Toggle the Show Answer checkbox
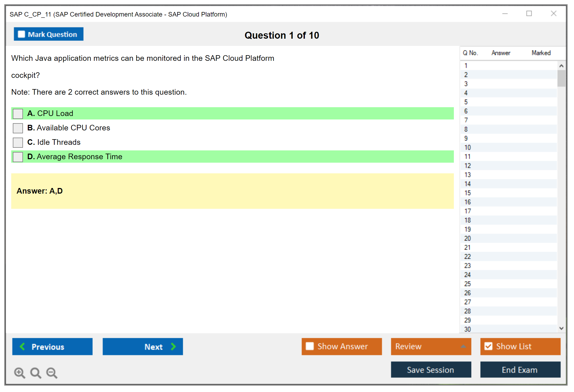Image resolution: width=574 pixels, height=392 pixels. [310, 346]
